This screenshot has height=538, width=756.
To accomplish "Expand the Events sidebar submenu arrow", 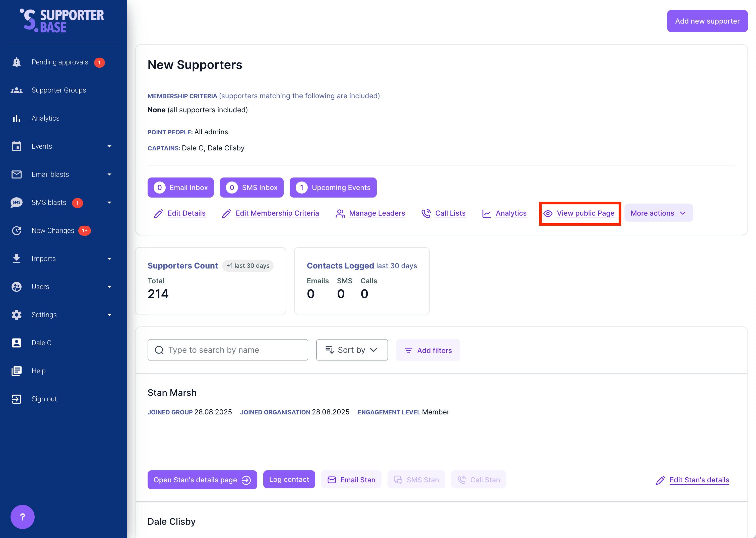I will (x=109, y=146).
